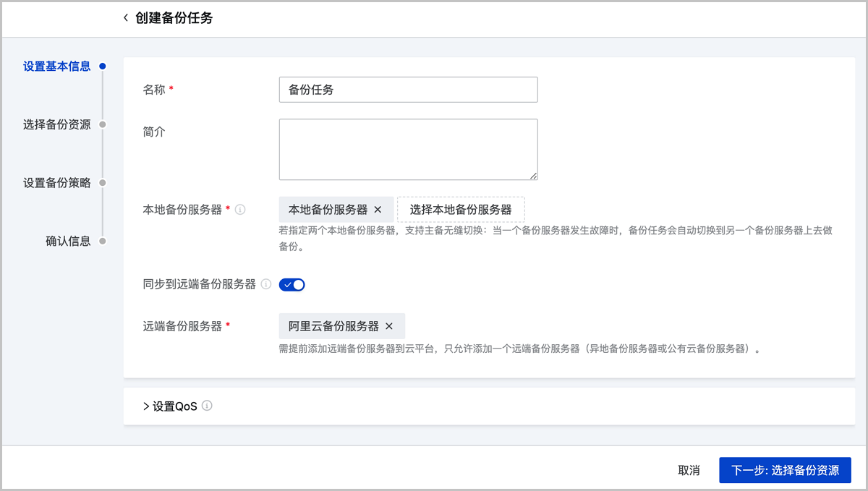Screen dimensions: 868x491
Task: Go back using the header chevron
Action: [126, 18]
